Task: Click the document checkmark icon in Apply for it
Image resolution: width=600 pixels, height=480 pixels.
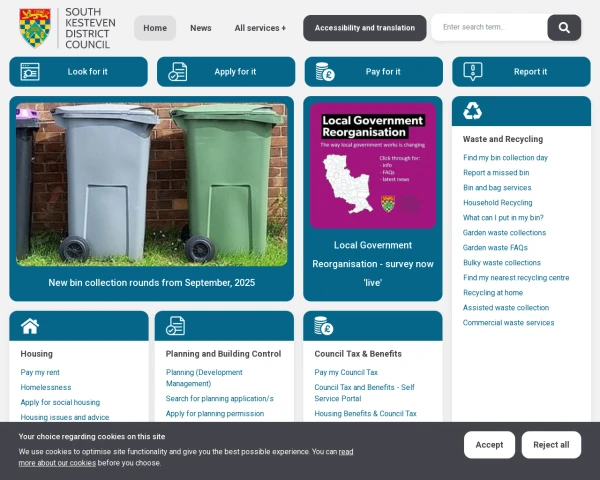Action: (178, 72)
